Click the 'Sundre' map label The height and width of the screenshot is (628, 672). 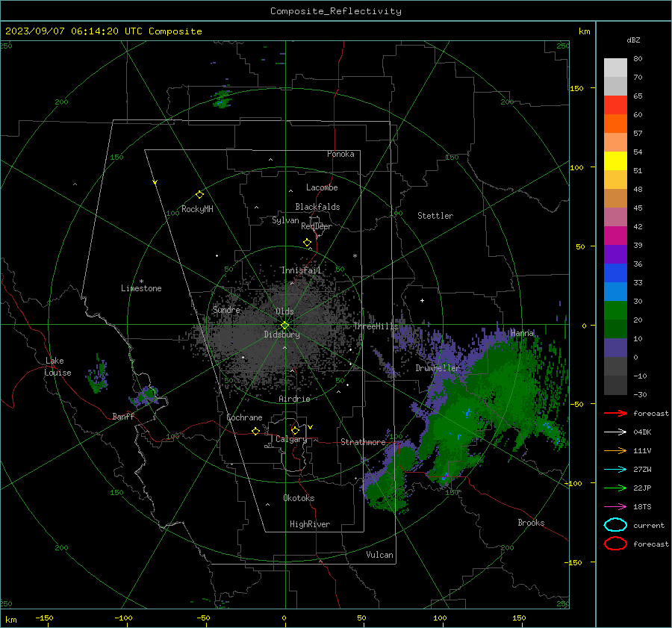coord(226,310)
